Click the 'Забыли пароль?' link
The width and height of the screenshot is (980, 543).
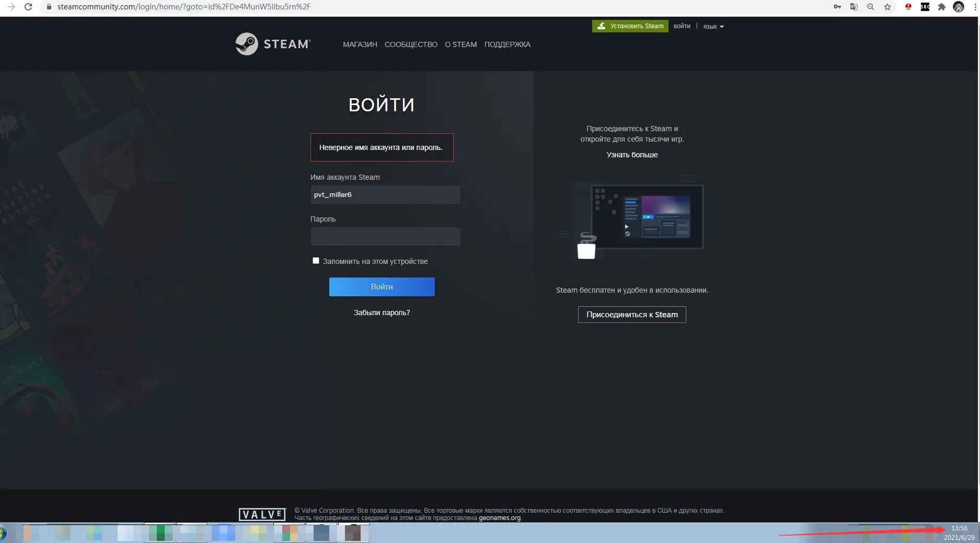click(382, 313)
